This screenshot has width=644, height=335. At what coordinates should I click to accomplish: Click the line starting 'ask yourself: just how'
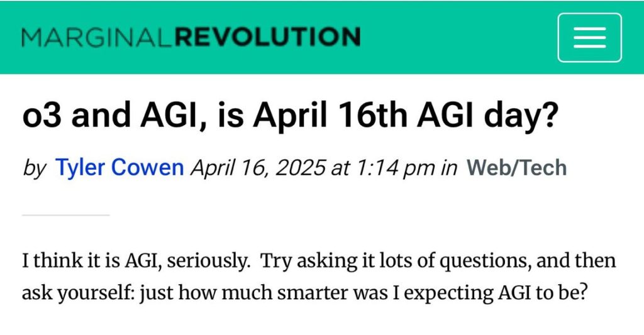[x=304, y=293]
